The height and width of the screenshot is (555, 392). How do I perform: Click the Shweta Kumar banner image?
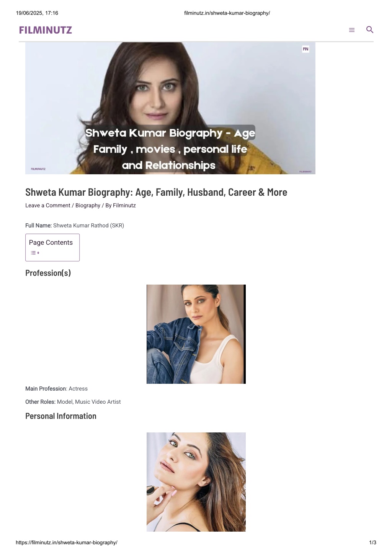170,108
